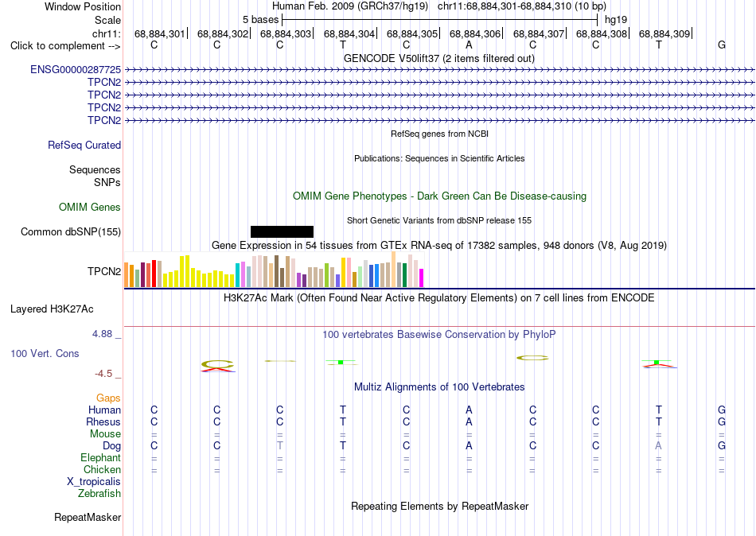The image size is (756, 536).
Task: Open OMIM Genes track label
Action: (x=90, y=208)
